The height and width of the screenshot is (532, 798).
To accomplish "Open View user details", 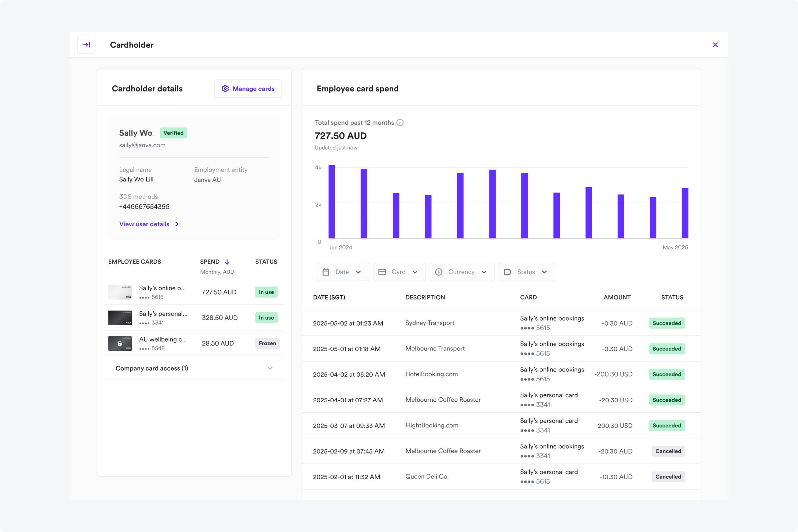I will click(145, 224).
